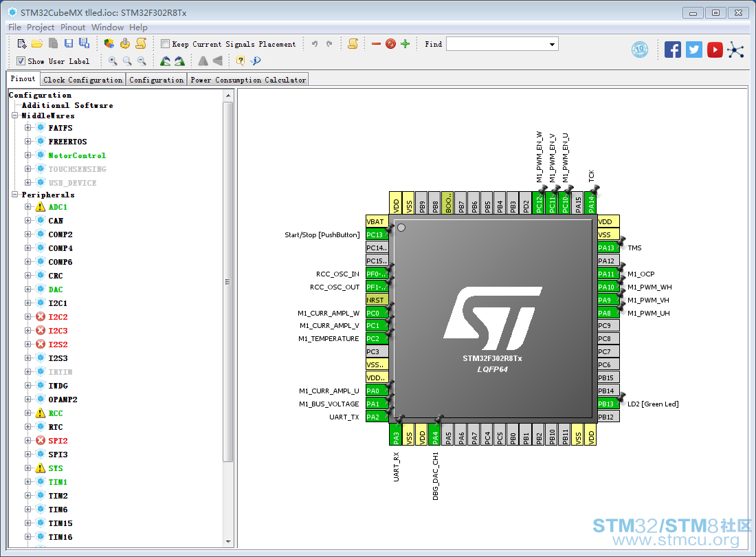Screen dimensions: 756x557
Task: Expand the MotorControl node
Action: point(28,155)
